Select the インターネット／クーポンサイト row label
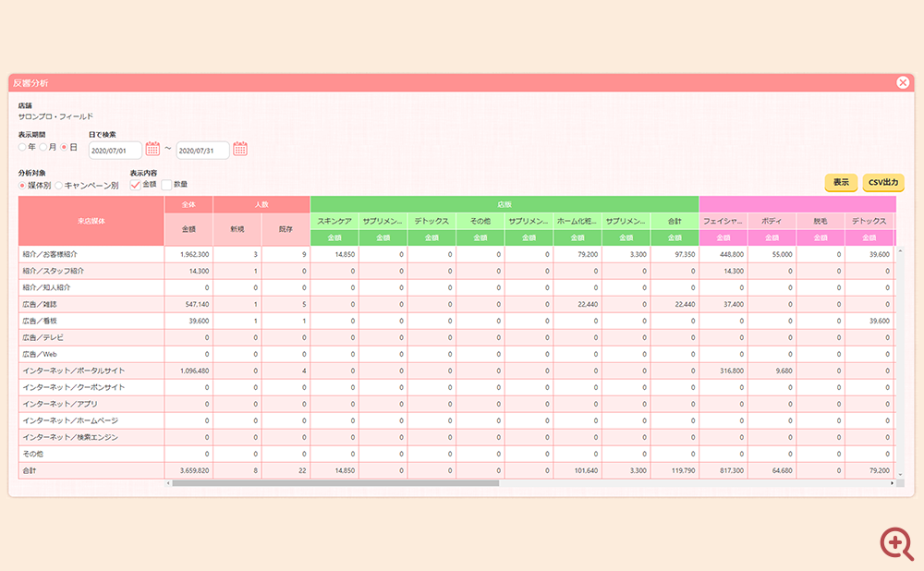Viewport: 924px width, 571px height. coord(74,387)
